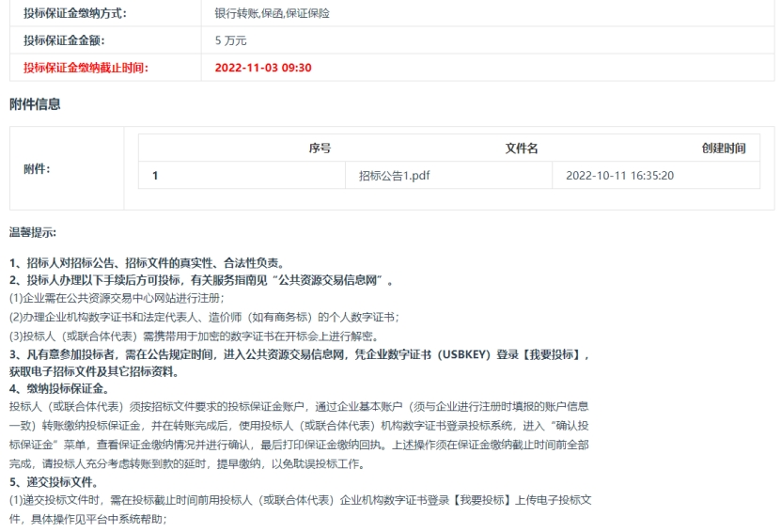781x532 pixels.
Task: Click the 缴纳投标保证金 step 4 heading
Action: [x=59, y=388]
